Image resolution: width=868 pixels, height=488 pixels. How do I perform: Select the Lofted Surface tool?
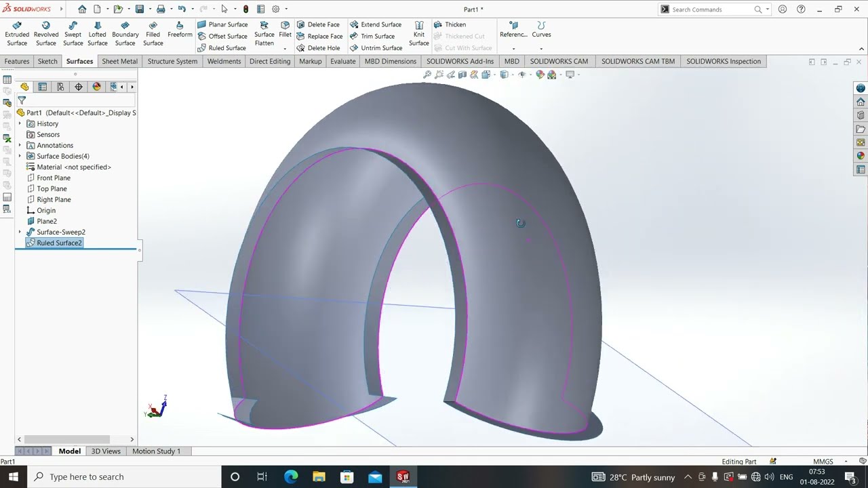[x=98, y=34]
